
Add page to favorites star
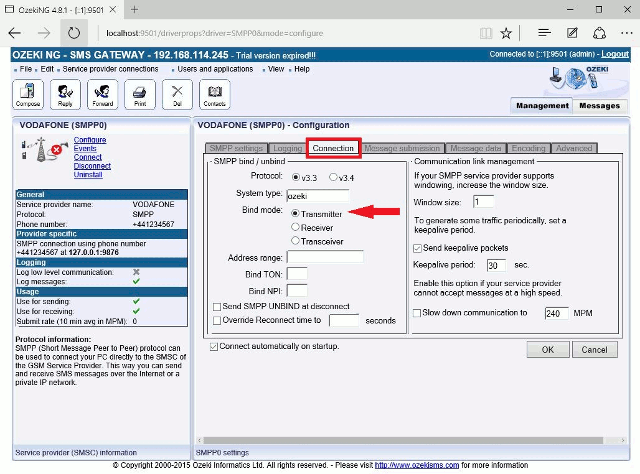506,33
